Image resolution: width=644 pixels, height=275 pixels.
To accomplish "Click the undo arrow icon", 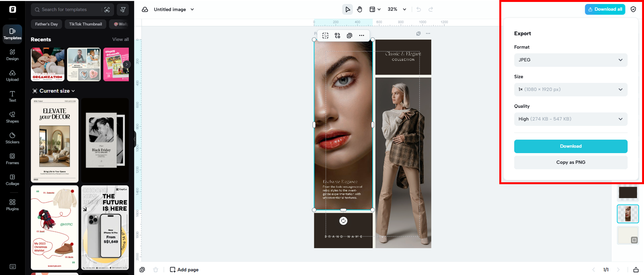I will [x=418, y=9].
